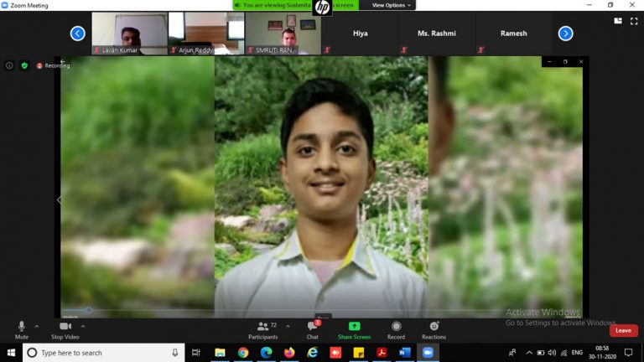Open network status in system tray

point(563,353)
